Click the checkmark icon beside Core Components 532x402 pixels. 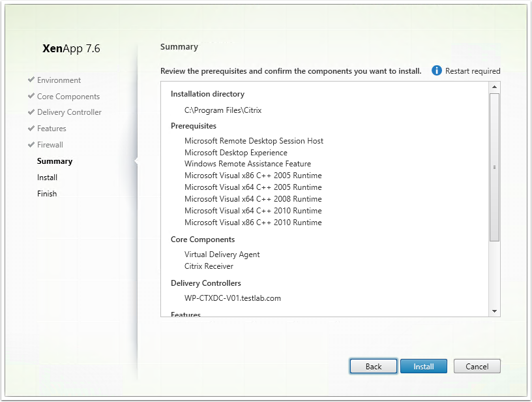31,96
